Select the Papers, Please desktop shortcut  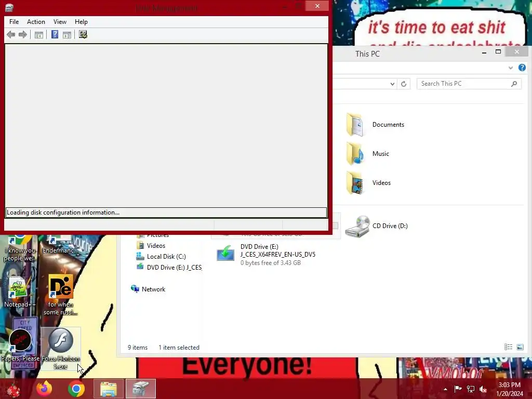click(x=20, y=345)
